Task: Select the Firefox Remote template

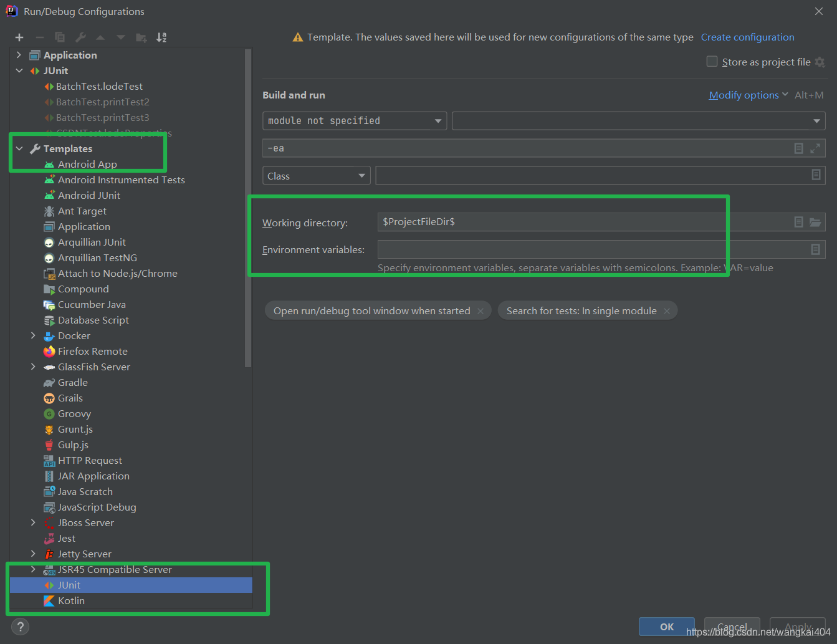Action: click(93, 351)
